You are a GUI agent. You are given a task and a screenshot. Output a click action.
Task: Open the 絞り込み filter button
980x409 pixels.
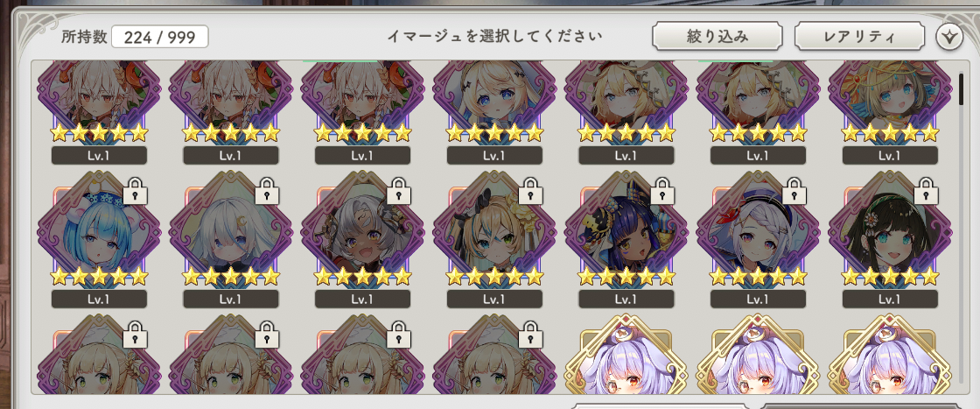coord(717,36)
